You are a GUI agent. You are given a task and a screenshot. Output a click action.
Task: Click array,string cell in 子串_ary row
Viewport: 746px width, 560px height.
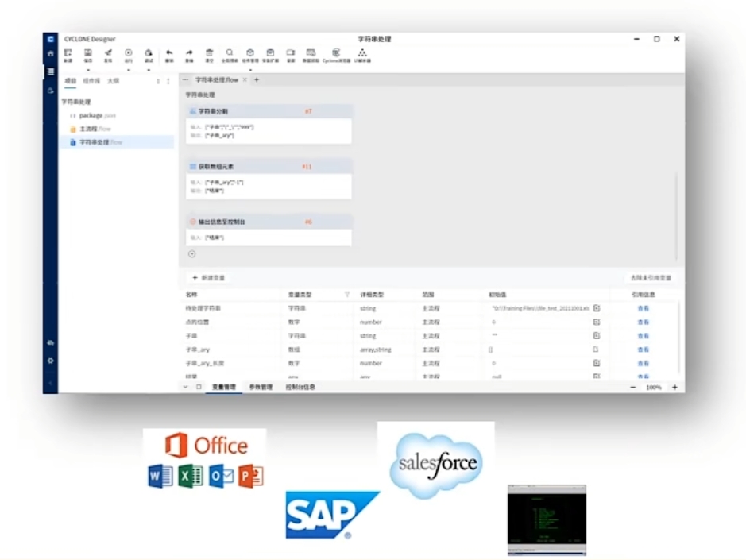click(x=375, y=350)
